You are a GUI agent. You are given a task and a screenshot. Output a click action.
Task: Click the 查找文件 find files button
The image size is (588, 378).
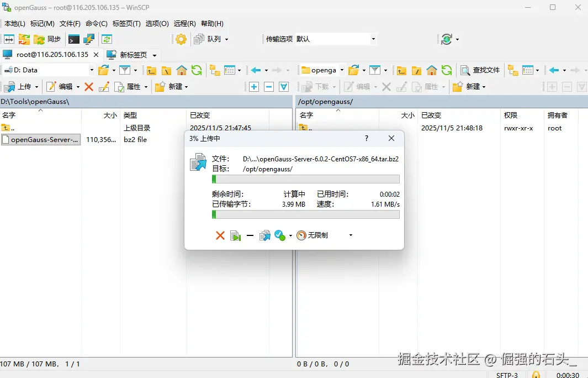480,70
